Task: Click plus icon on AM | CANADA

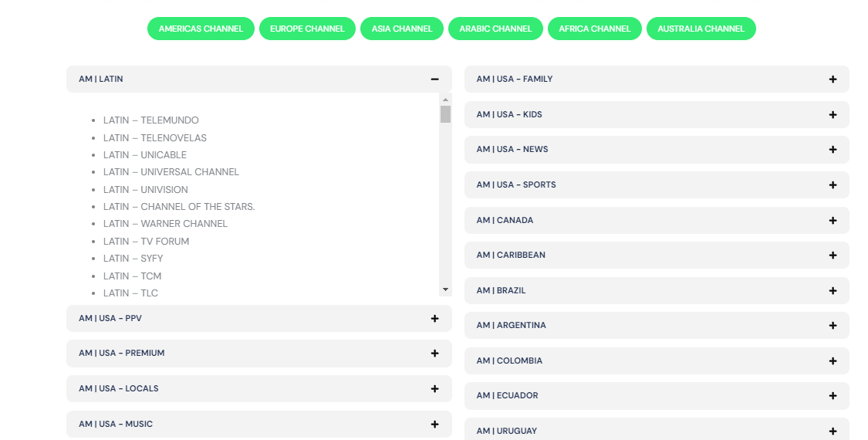Action: 833,221
